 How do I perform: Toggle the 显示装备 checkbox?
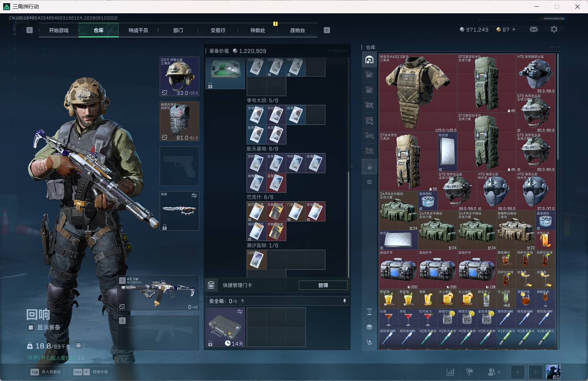(31, 327)
